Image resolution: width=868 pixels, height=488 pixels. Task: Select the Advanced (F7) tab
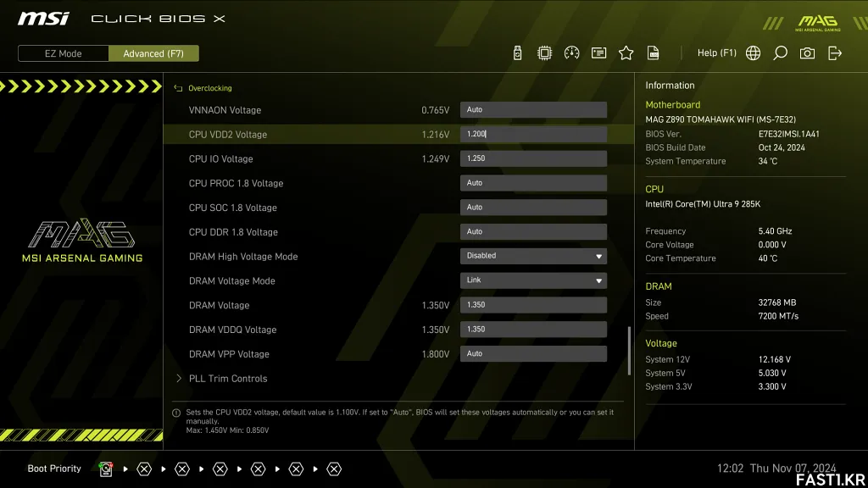click(x=153, y=53)
